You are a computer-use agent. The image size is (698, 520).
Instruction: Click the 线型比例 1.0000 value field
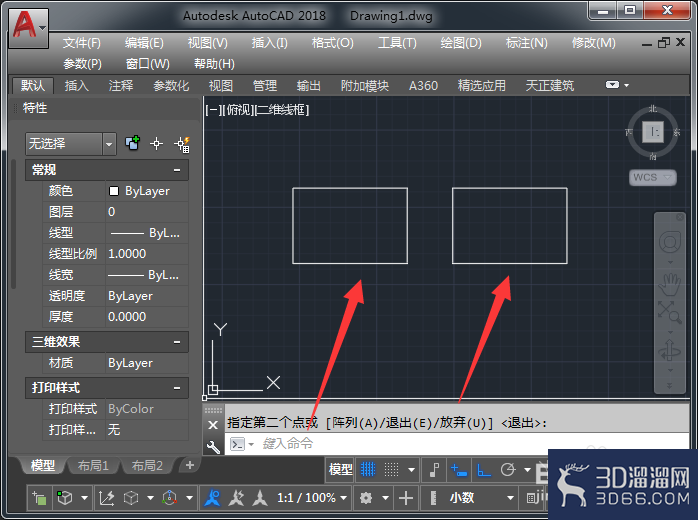point(147,254)
